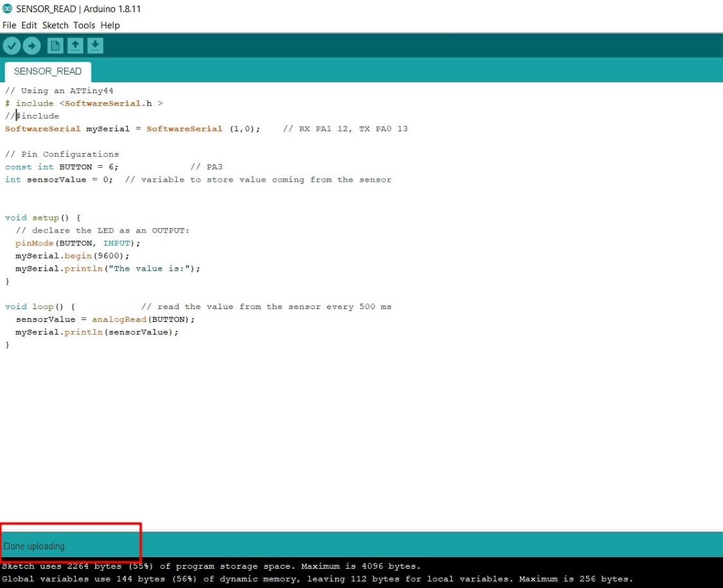The height and width of the screenshot is (588, 723).
Task: Click the SoftwareSerial mySerial declaration line
Action: coord(132,129)
